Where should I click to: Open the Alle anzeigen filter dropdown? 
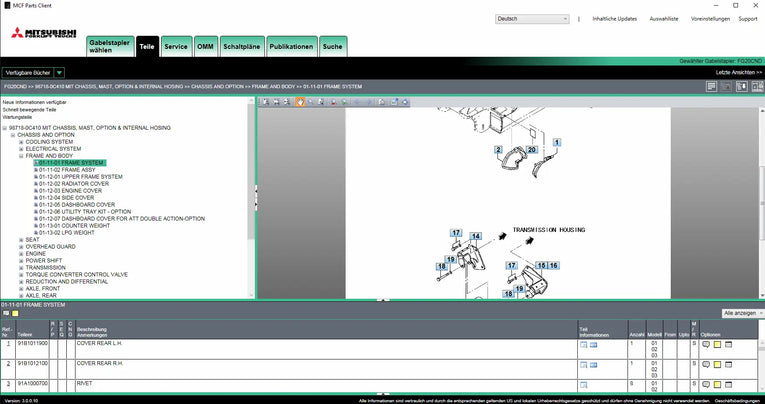[x=743, y=313]
